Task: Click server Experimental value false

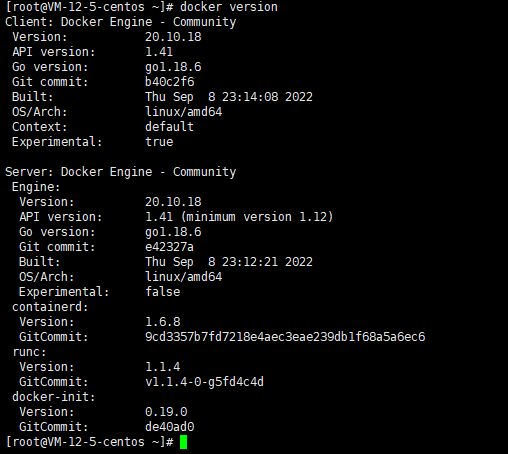Action: pos(163,292)
